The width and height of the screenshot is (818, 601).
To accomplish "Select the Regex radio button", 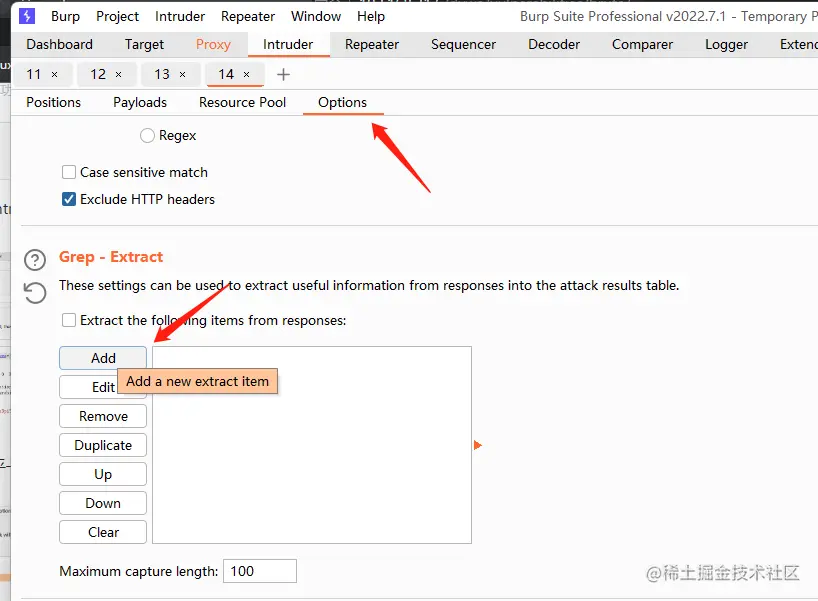I will [147, 136].
